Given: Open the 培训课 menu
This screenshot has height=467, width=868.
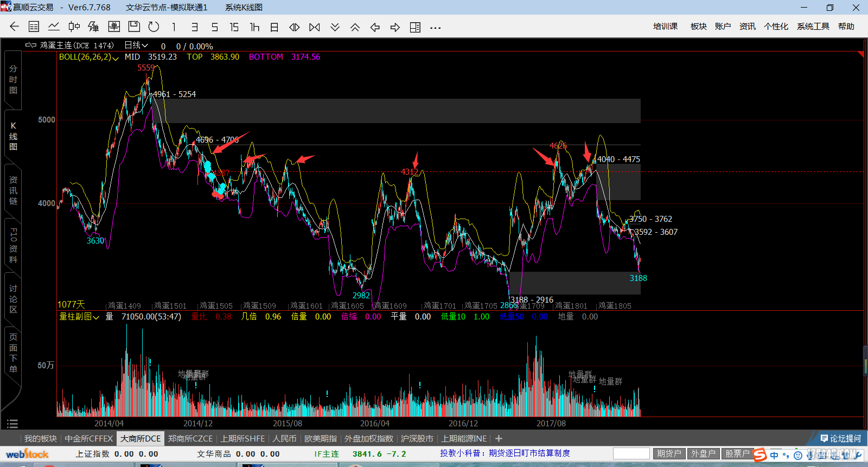Looking at the screenshot, I should click(x=666, y=26).
